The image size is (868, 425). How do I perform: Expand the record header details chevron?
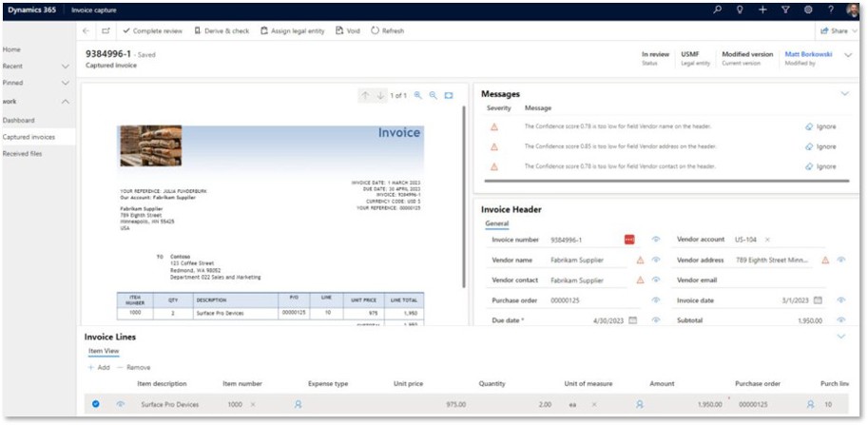pos(848,55)
